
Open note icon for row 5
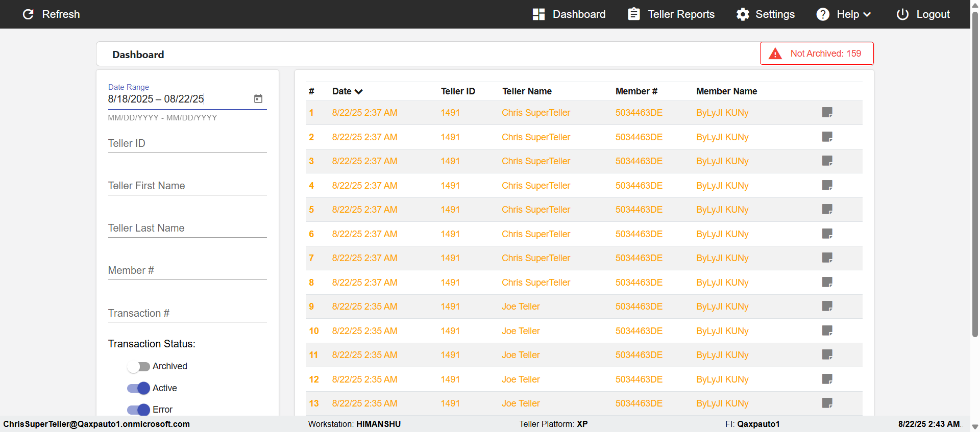pyautogui.click(x=827, y=209)
